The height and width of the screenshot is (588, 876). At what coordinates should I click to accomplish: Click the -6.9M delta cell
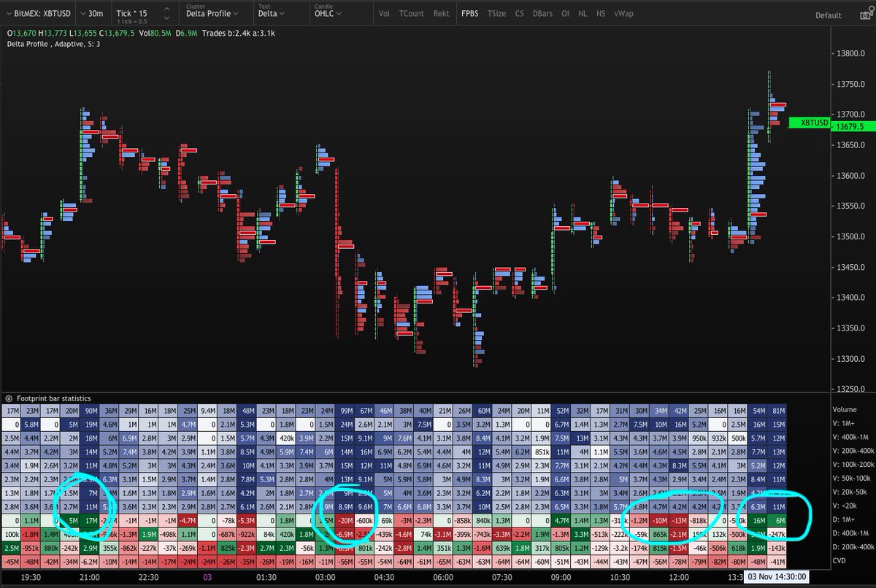click(345, 534)
